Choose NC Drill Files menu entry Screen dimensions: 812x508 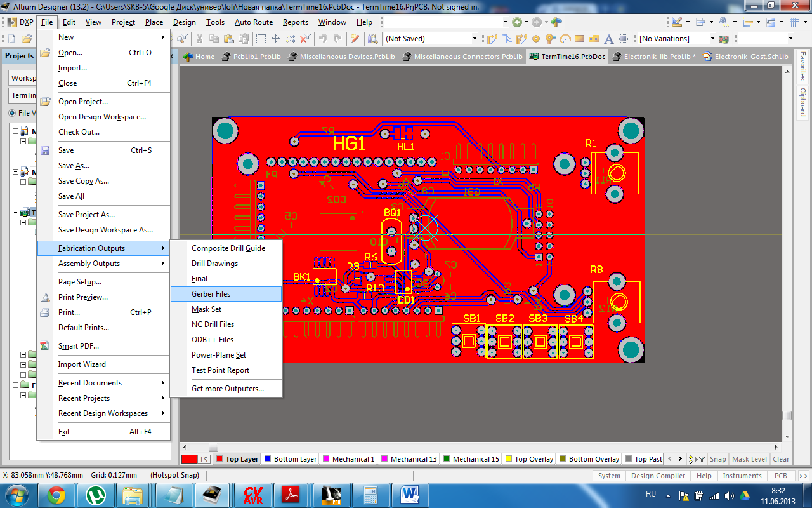coord(226,324)
